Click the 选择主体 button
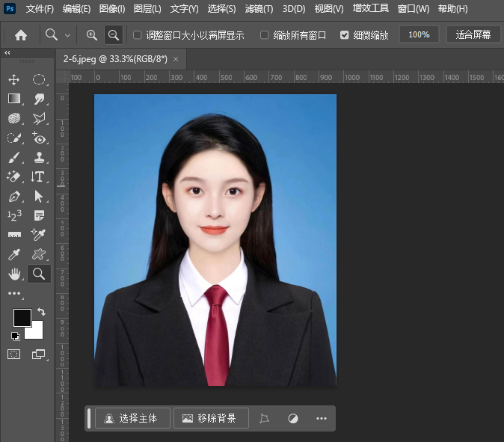Screen dimensions: 504x442 coord(132,419)
